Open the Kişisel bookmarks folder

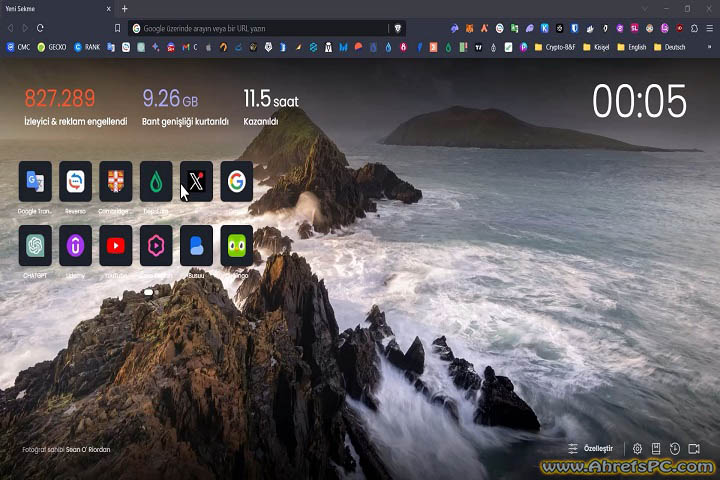pyautogui.click(x=596, y=47)
